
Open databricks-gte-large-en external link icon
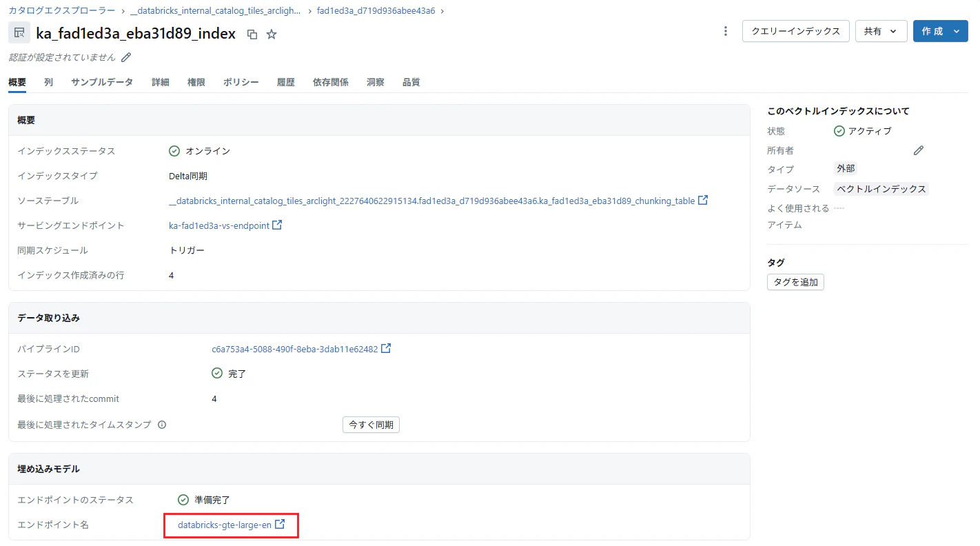(280, 524)
